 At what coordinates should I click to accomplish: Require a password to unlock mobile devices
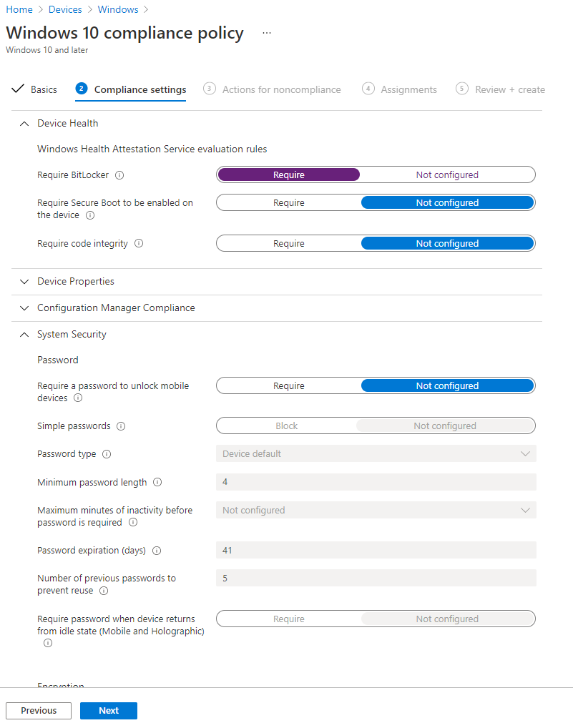[x=288, y=385]
